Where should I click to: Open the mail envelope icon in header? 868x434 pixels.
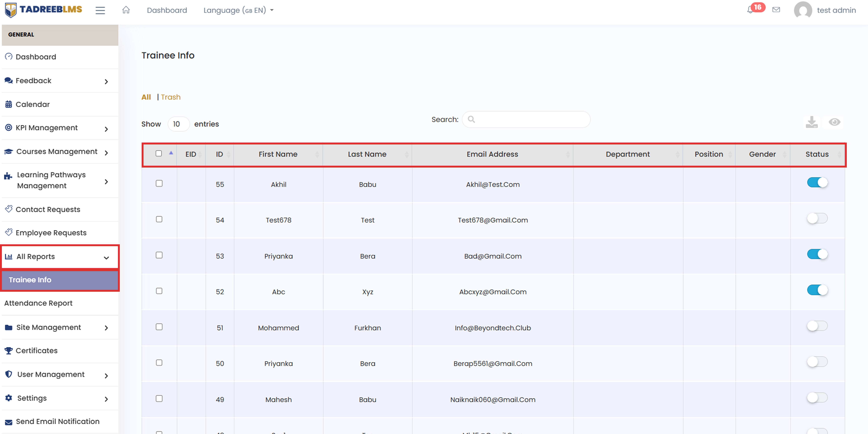click(776, 10)
